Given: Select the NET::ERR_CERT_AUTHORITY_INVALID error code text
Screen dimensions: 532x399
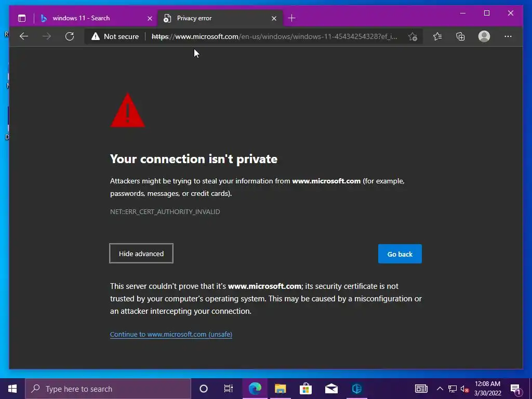Looking at the screenshot, I should (x=165, y=212).
